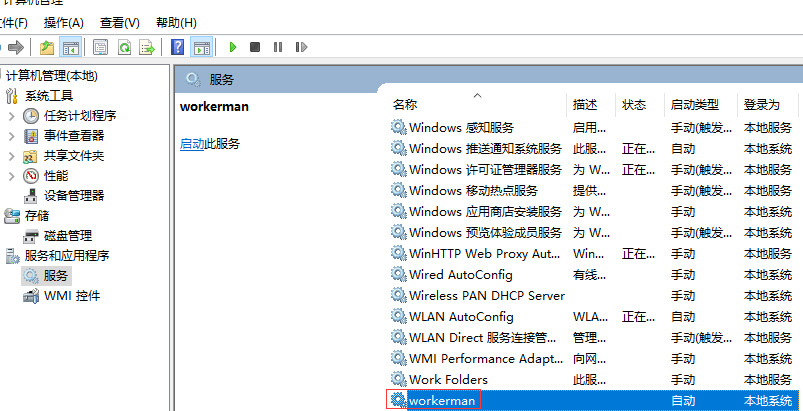Expand the 事件查看器 tree node
Screen dimensions: 803x411
click(12, 136)
